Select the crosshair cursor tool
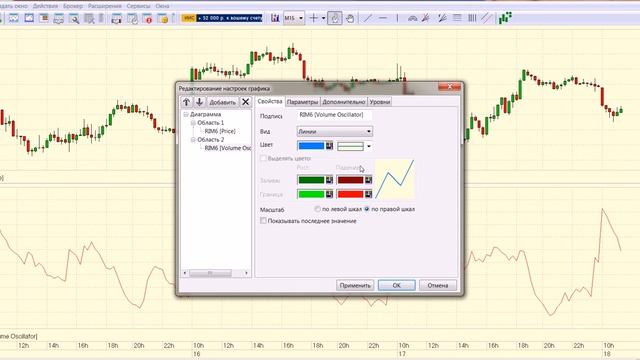The width and height of the screenshot is (640, 360). pos(313,18)
